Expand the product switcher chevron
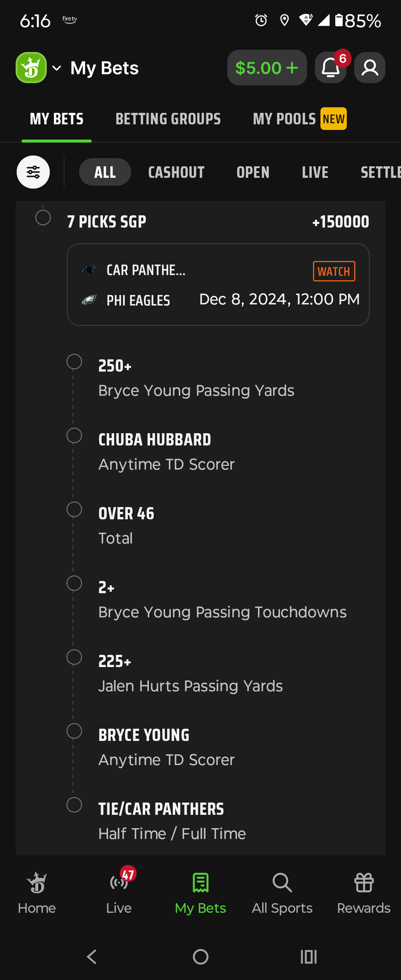 click(57, 68)
